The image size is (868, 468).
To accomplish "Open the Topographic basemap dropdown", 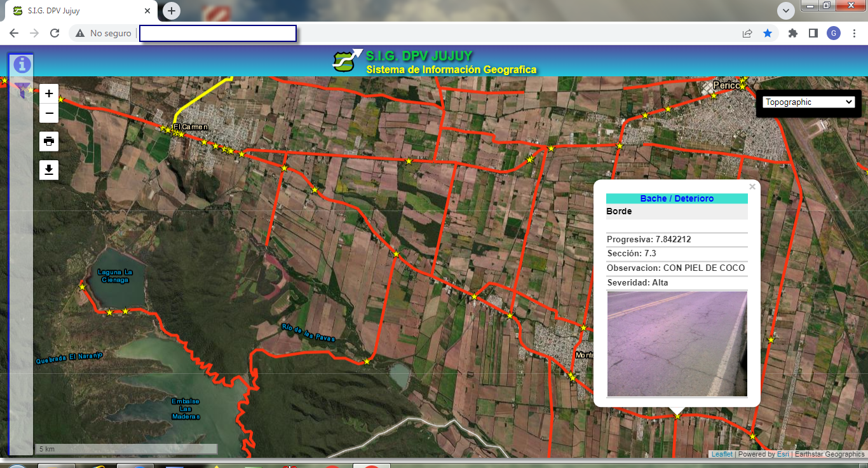I will point(808,102).
